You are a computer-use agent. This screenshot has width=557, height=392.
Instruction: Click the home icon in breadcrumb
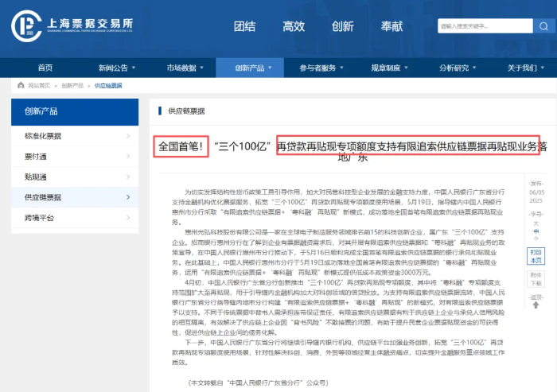click(x=21, y=85)
